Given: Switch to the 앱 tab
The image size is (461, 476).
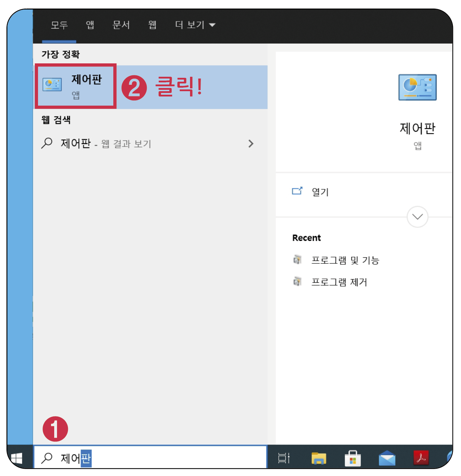Looking at the screenshot, I should pos(90,25).
